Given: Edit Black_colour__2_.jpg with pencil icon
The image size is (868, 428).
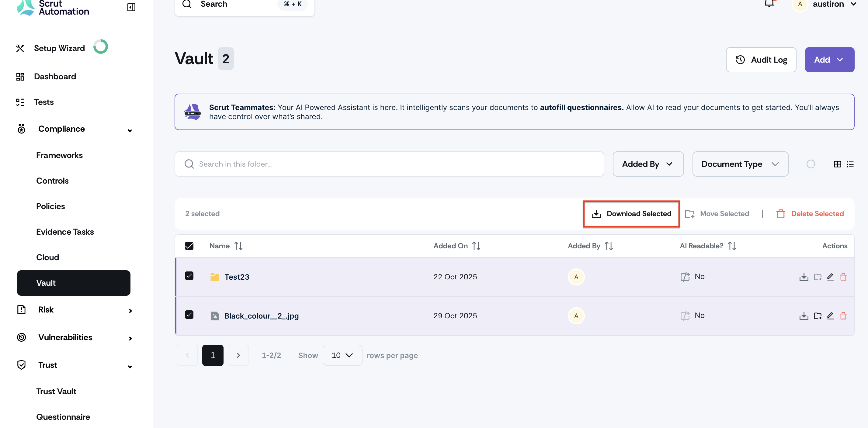Looking at the screenshot, I should (x=830, y=316).
